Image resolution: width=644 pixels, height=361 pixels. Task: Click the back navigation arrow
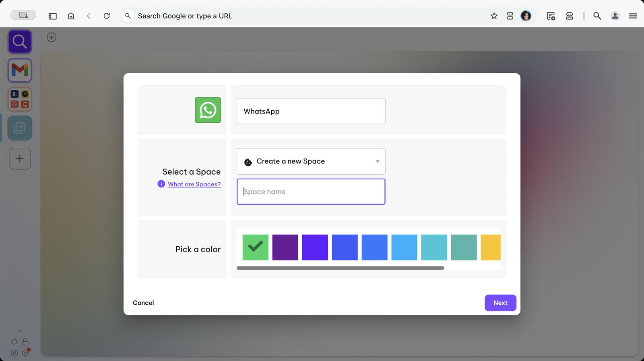pos(89,16)
